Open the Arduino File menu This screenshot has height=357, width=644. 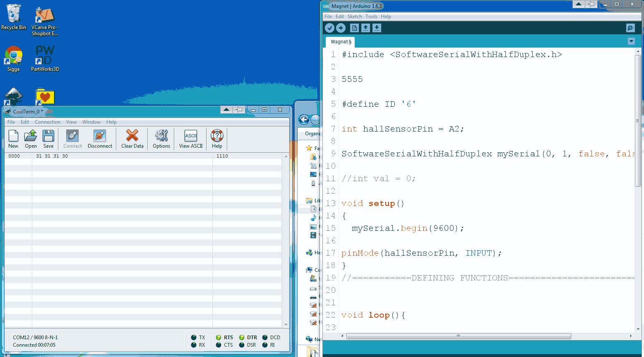(328, 17)
